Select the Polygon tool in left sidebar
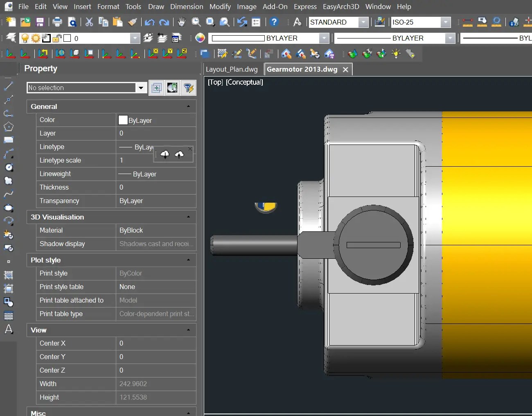532x416 pixels. [8, 127]
